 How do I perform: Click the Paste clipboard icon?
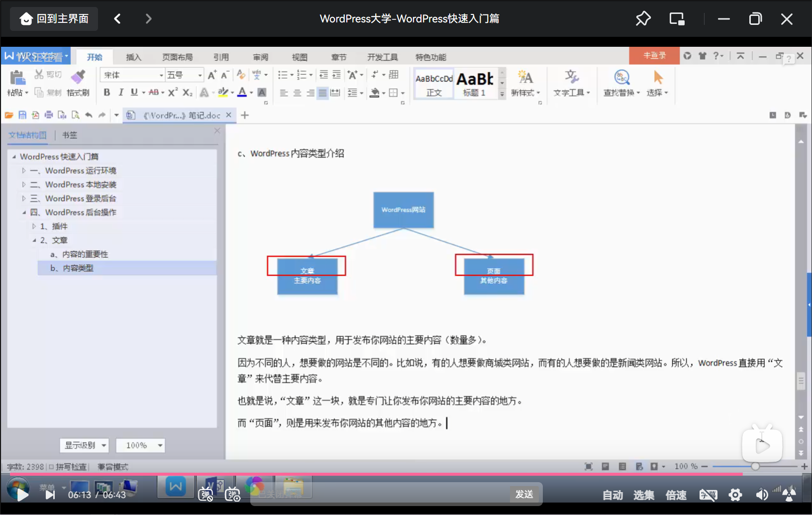tap(17, 77)
